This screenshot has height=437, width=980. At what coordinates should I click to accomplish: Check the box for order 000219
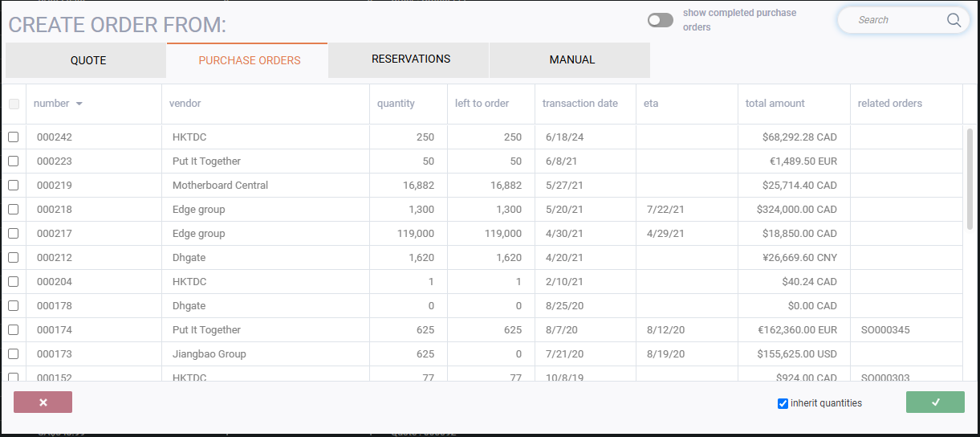coord(14,186)
